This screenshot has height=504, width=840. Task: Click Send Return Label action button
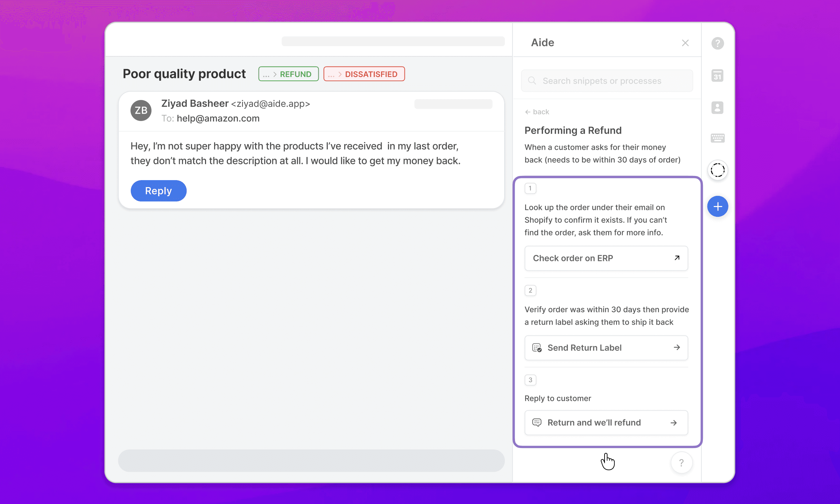point(606,347)
